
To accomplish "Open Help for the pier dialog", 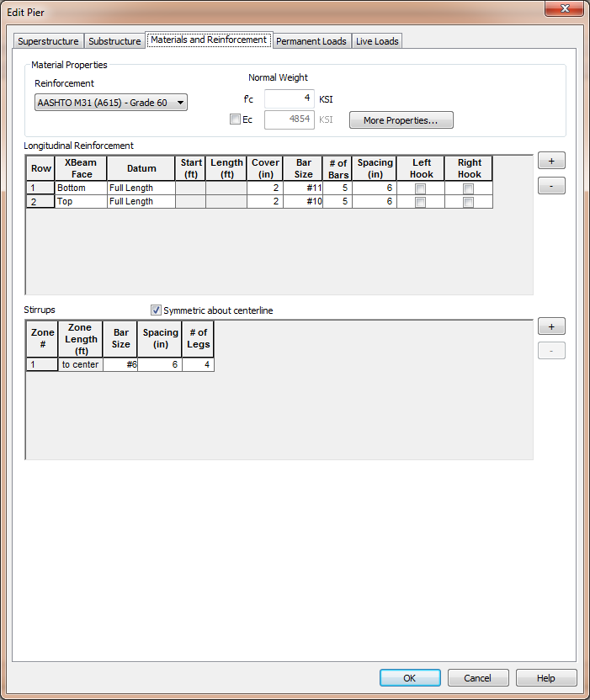I will pos(546,678).
